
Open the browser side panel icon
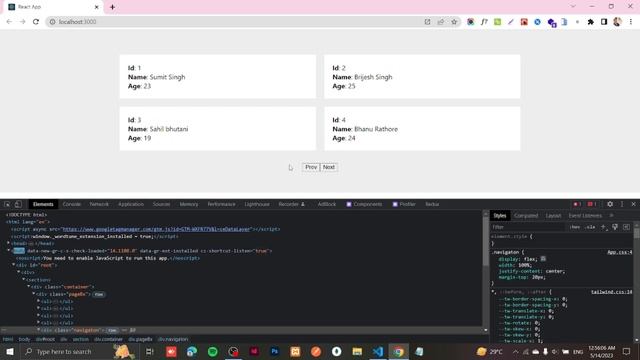coord(604,22)
